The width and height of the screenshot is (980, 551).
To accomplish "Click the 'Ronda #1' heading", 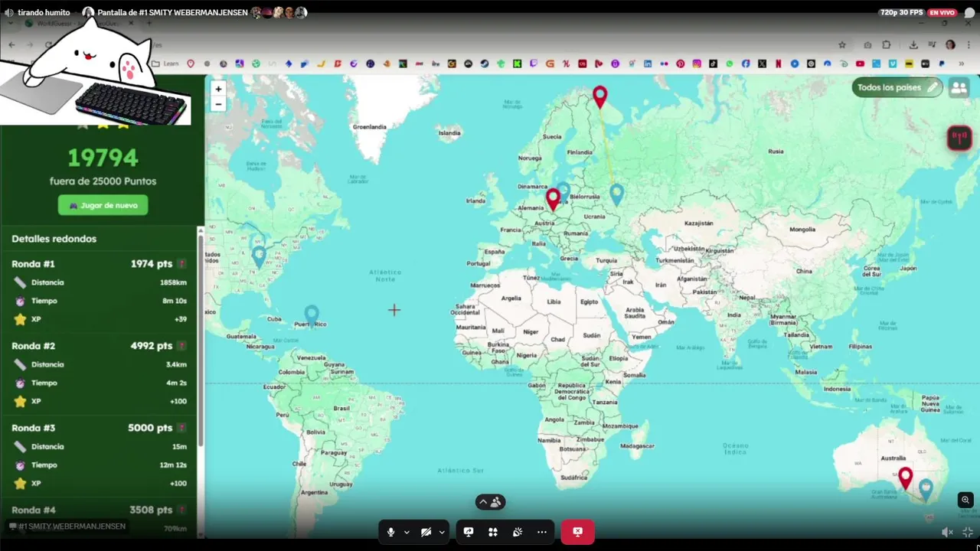I will coord(33,264).
